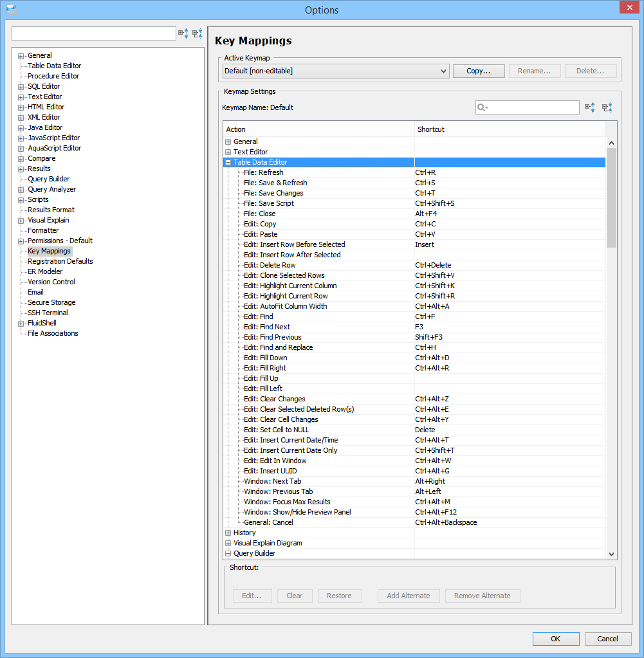Click the Restore shortcut button

[339, 596]
